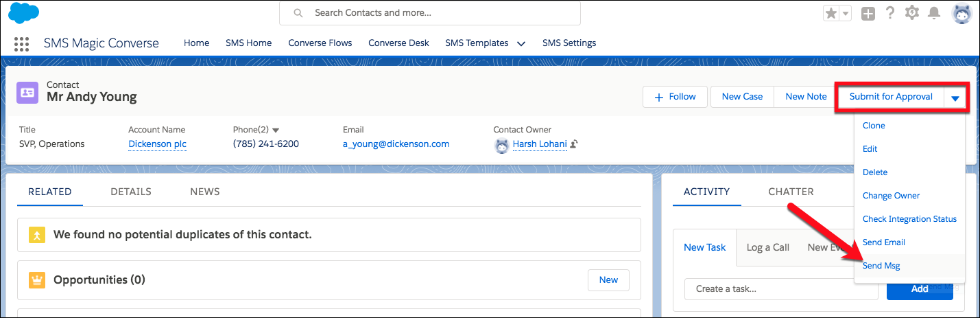This screenshot has width=980, height=318.
Task: Click the favorites star icon
Action: pos(831,13)
